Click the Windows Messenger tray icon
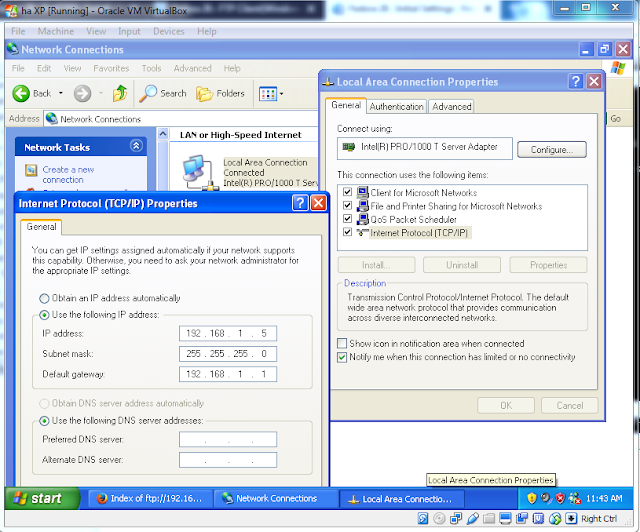Screen dimensions: 640x532 click(x=575, y=498)
